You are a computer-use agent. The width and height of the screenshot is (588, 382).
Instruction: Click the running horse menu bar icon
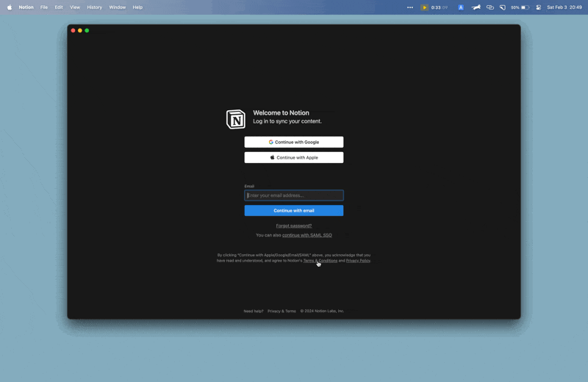tap(476, 7)
